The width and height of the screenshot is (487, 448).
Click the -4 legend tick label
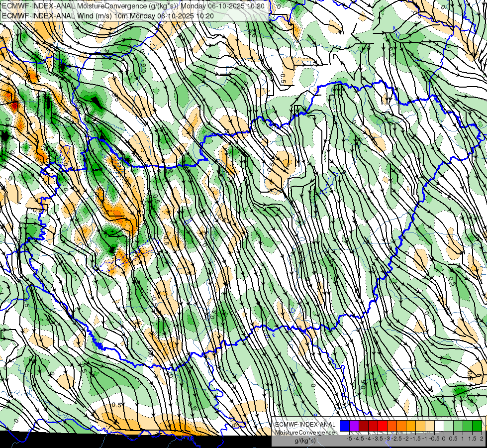pyautogui.click(x=368, y=439)
